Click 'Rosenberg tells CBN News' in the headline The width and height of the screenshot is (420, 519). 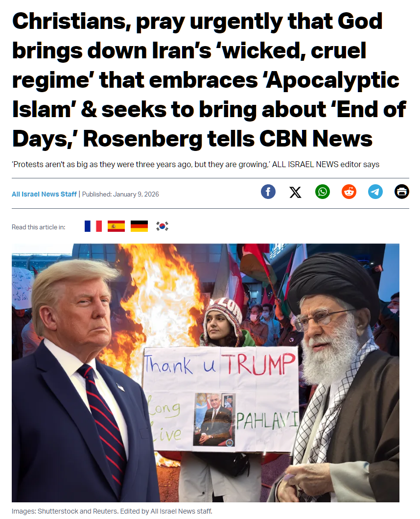(228, 138)
